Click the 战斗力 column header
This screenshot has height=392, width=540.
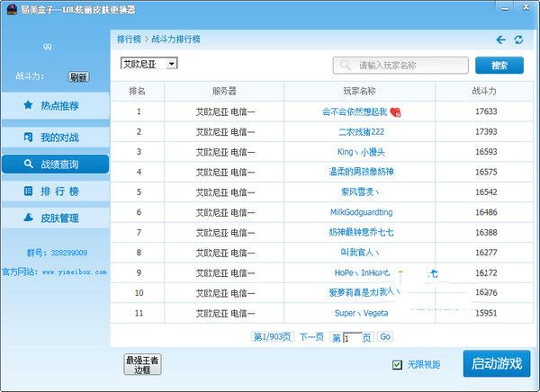pos(484,91)
